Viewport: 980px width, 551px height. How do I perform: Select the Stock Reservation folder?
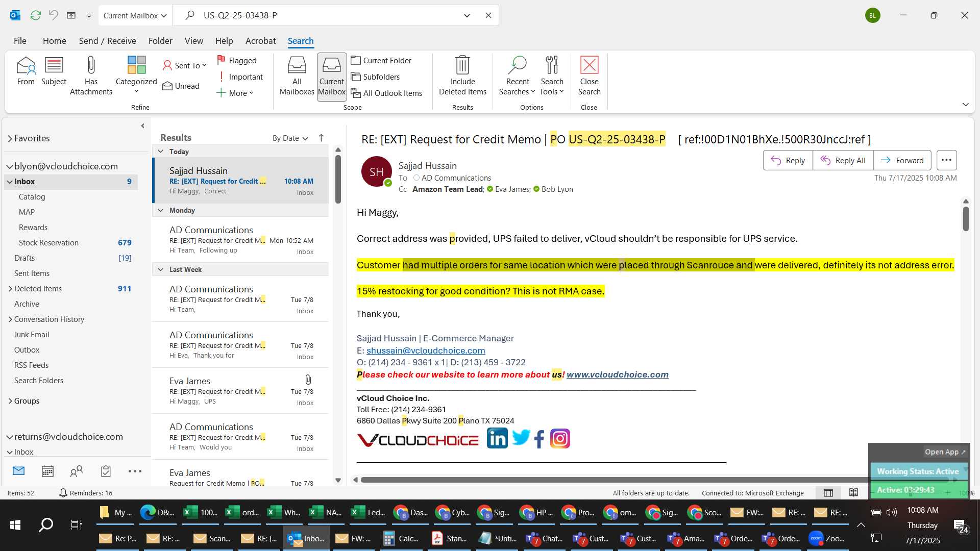coord(71,242)
